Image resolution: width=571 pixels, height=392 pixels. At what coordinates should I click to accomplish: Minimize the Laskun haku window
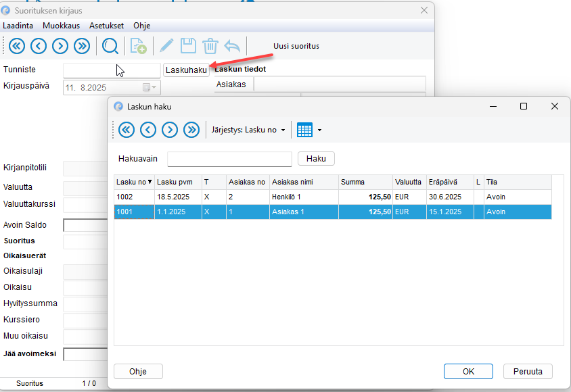493,106
